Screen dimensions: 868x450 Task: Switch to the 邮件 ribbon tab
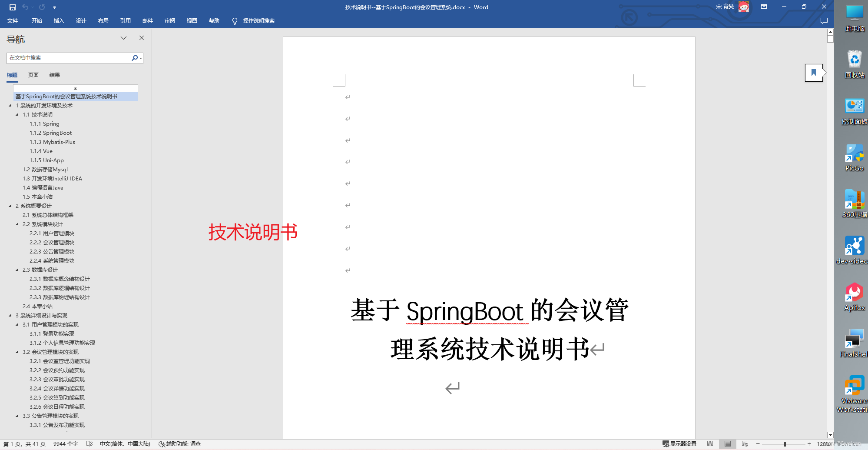point(148,21)
